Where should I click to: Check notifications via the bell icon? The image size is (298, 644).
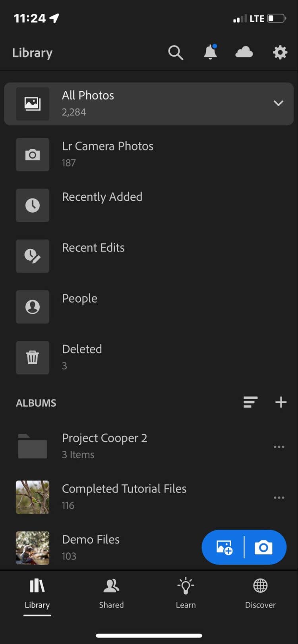tap(210, 52)
